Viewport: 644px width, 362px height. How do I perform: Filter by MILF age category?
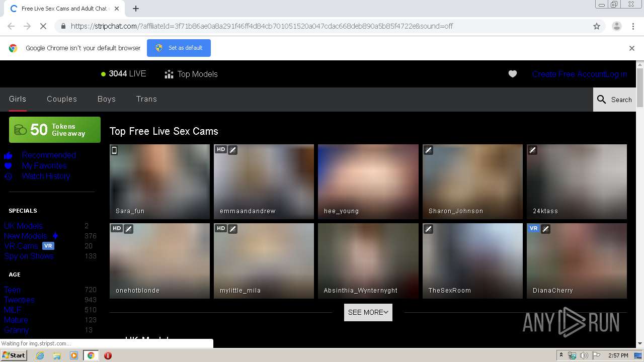(x=13, y=310)
